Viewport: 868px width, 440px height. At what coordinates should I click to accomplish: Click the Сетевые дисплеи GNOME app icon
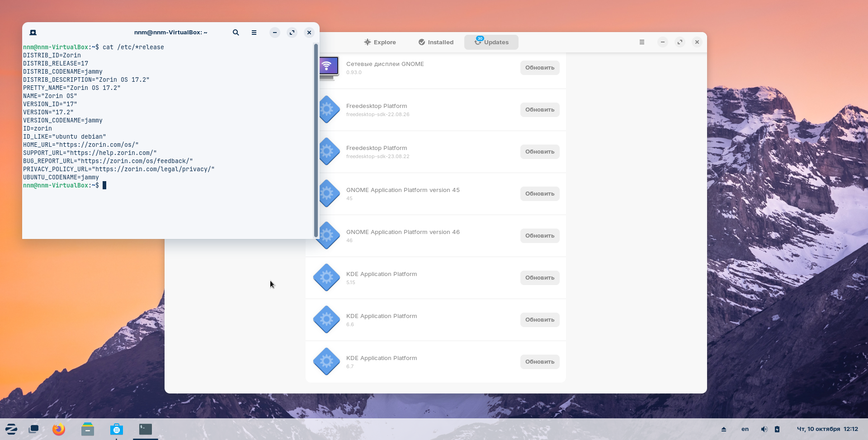click(x=329, y=68)
